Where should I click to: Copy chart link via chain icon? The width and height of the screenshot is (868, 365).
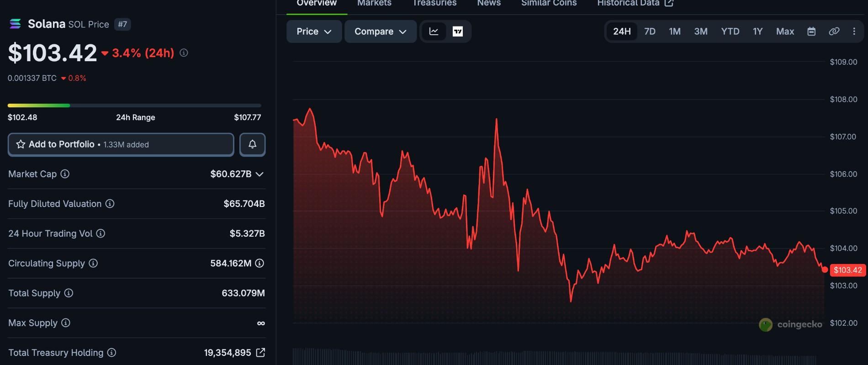point(834,32)
